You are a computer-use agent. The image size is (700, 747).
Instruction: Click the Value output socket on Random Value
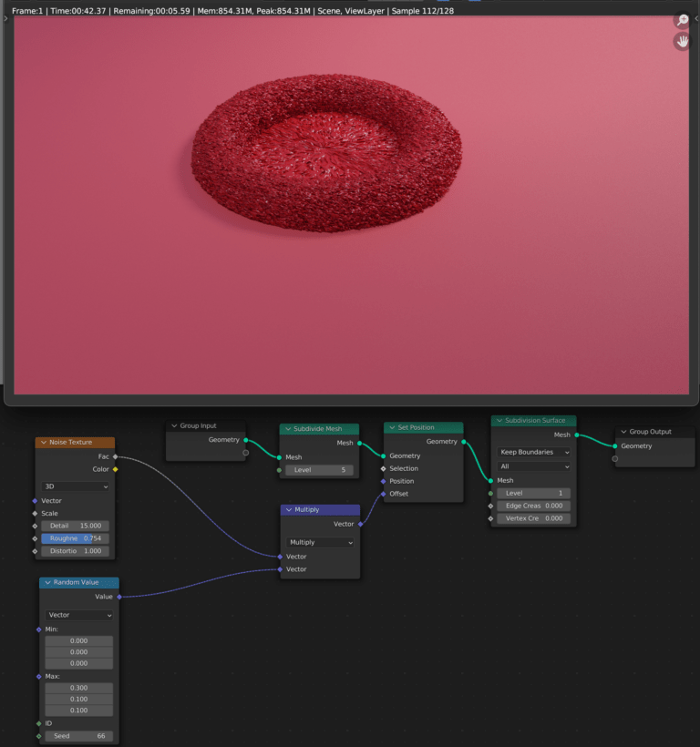(118, 597)
